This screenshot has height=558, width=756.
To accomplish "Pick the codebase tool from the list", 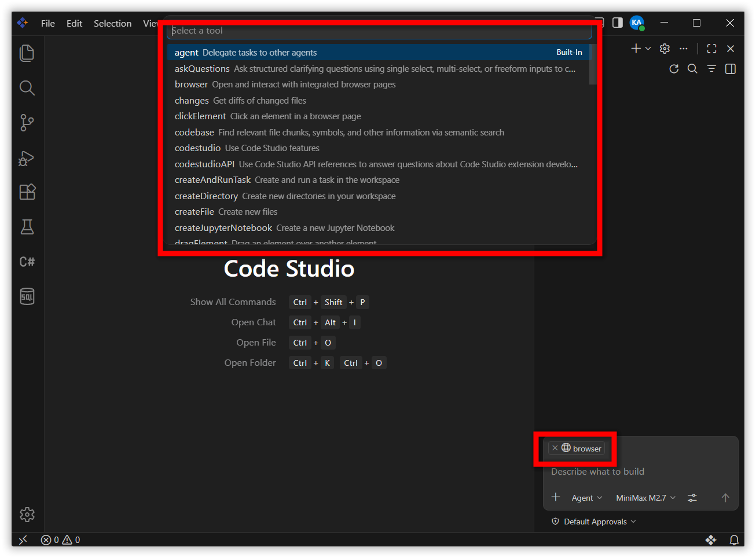I will pos(378,132).
